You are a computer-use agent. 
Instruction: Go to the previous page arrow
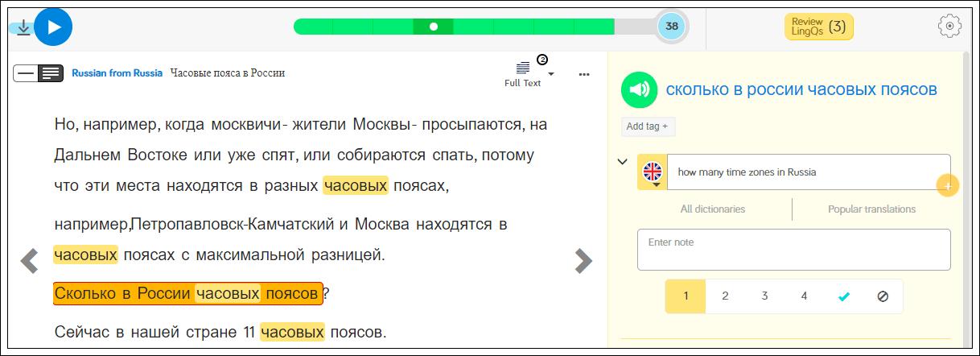coord(30,260)
